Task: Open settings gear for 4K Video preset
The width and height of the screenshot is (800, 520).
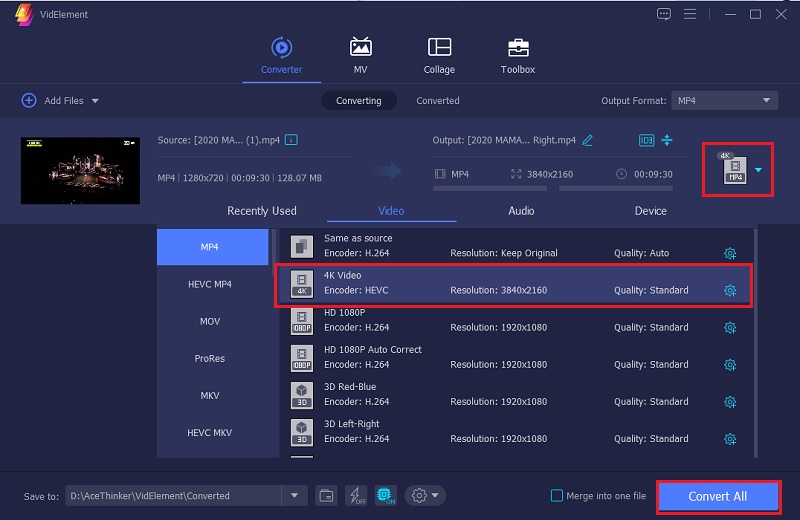Action: click(x=730, y=290)
